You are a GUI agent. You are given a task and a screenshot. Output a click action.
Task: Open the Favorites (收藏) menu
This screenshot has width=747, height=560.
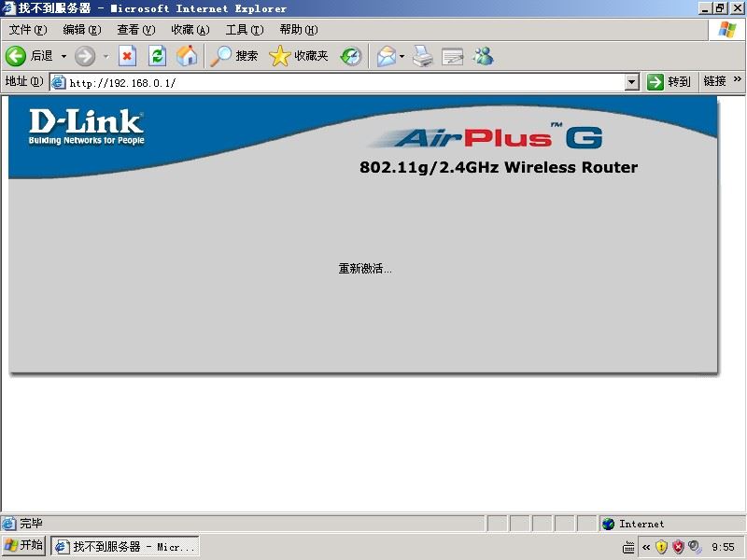coord(190,30)
